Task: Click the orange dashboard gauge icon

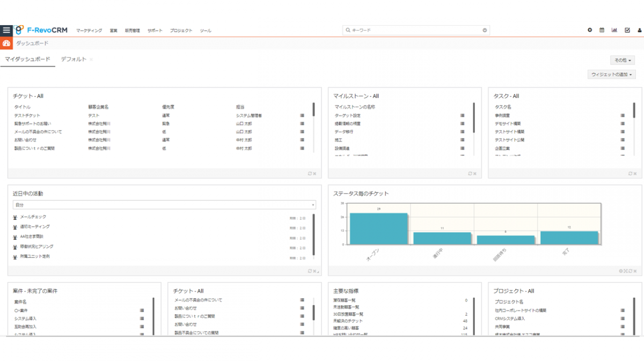Action: coord(6,43)
